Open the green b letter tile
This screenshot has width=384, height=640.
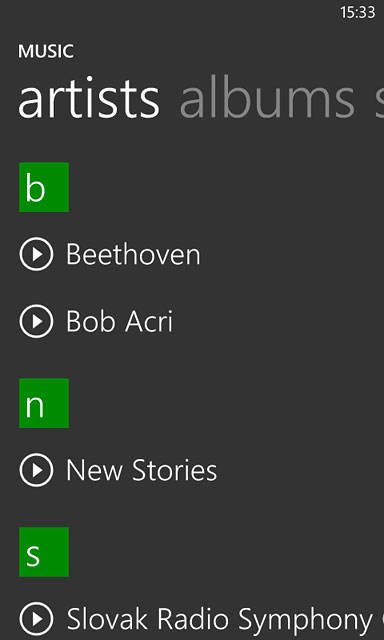pos(44,187)
